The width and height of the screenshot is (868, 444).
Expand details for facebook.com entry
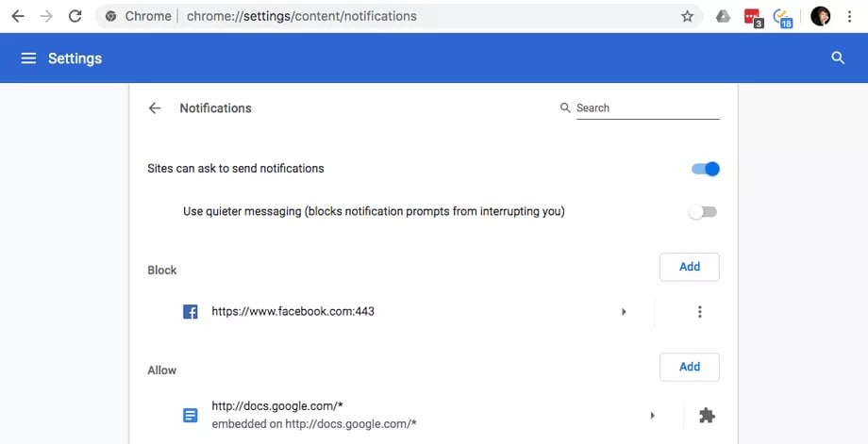click(624, 312)
